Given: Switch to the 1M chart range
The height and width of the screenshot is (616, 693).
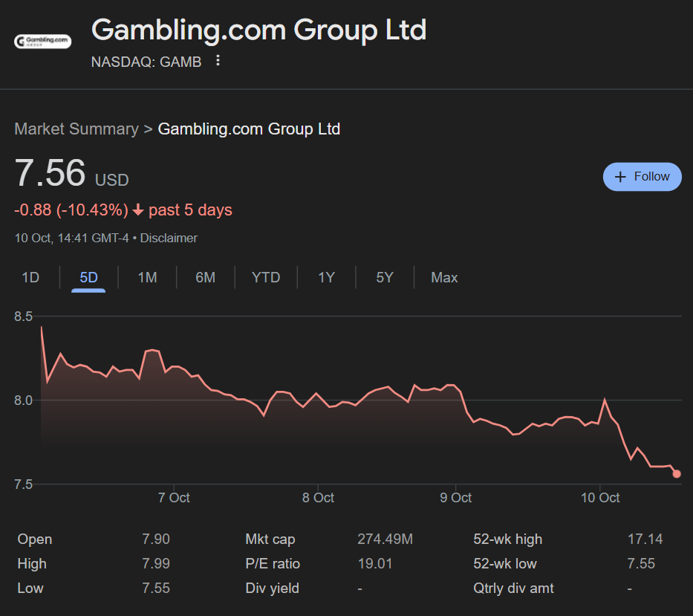Looking at the screenshot, I should click(147, 278).
